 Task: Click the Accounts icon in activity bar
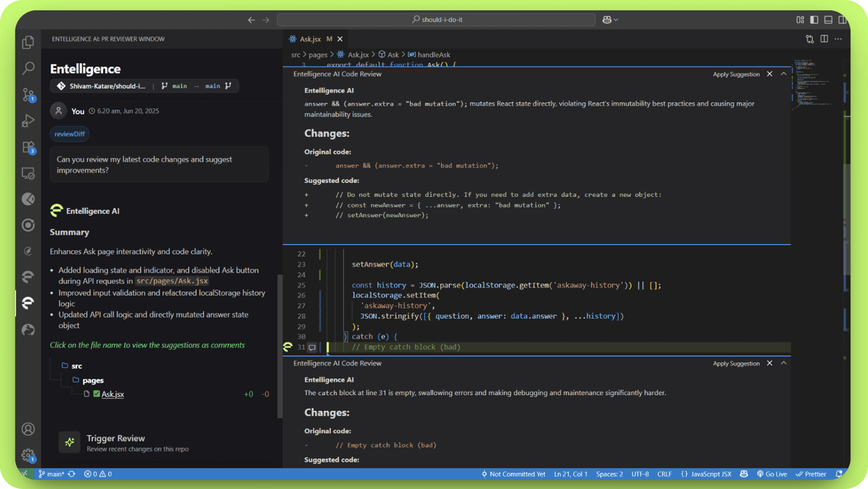tap(28, 429)
